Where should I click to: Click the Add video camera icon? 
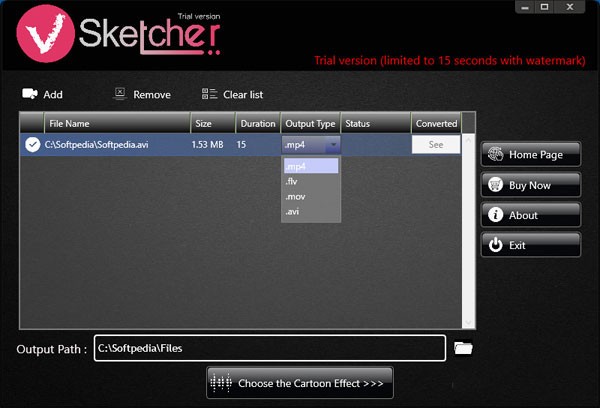tap(29, 94)
